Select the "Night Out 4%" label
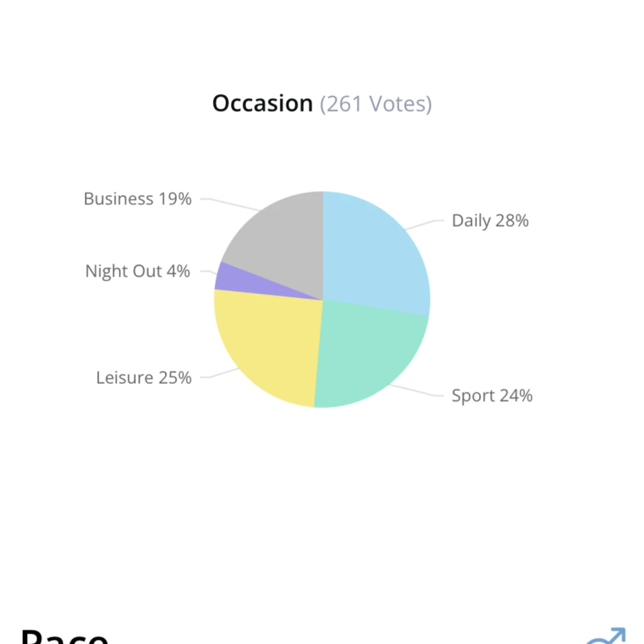 pyautogui.click(x=137, y=271)
